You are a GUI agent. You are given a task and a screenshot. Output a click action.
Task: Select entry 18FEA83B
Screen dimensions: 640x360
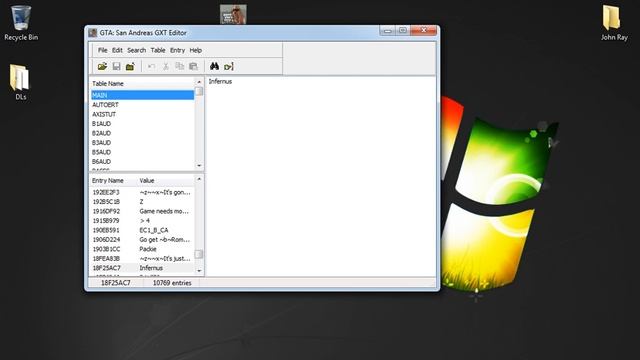tap(106, 258)
